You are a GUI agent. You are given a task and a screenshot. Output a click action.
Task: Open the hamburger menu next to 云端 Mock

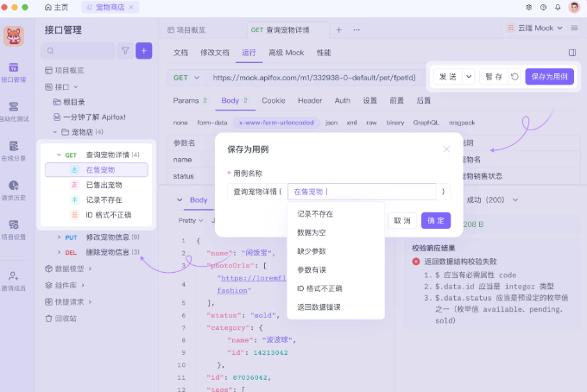pos(574,28)
